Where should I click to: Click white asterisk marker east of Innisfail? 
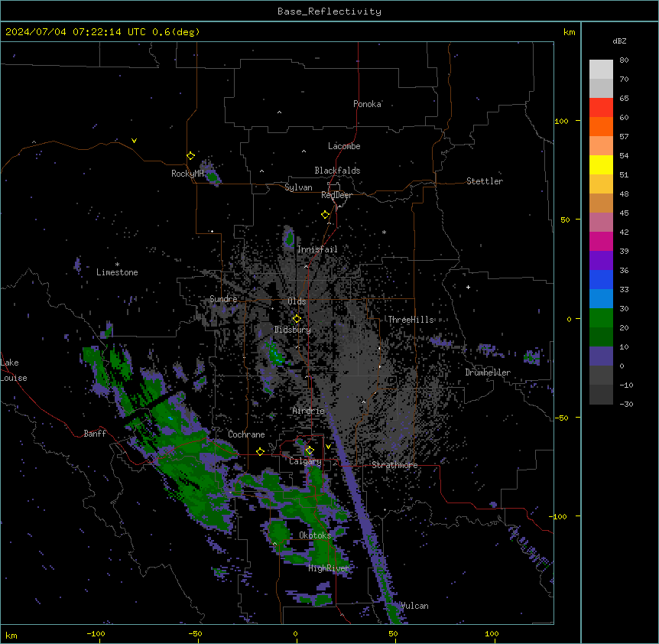coord(384,232)
